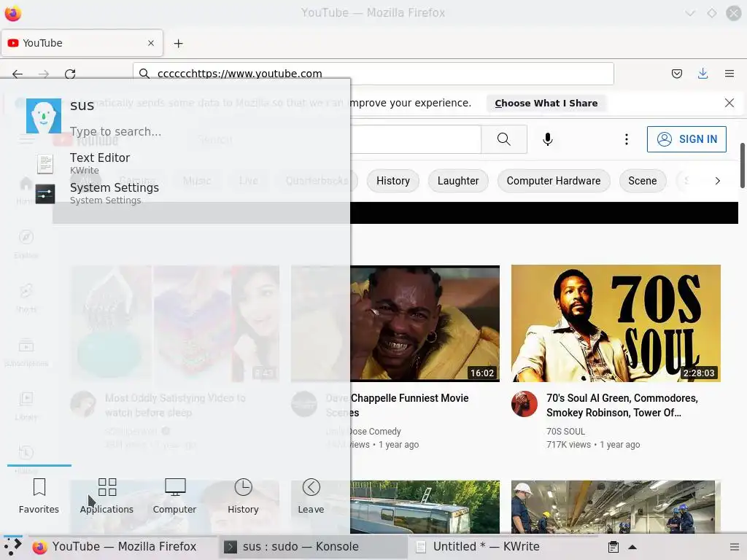Image resolution: width=747 pixels, height=560 pixels.
Task: Switch to Untitled KWrite taskbar entry
Action: 502,547
